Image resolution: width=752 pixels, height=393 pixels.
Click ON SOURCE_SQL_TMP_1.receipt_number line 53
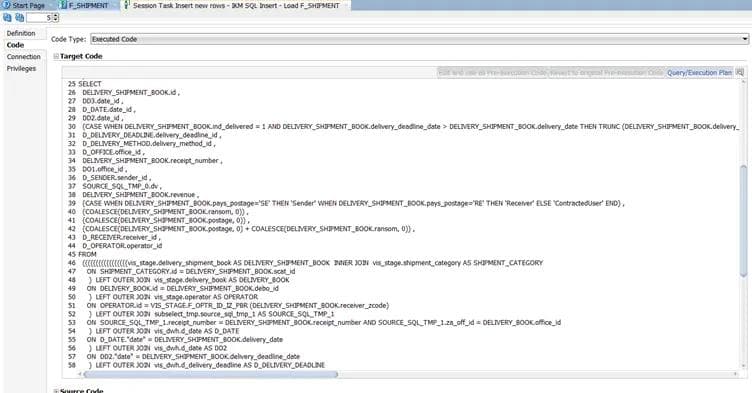coord(324,322)
